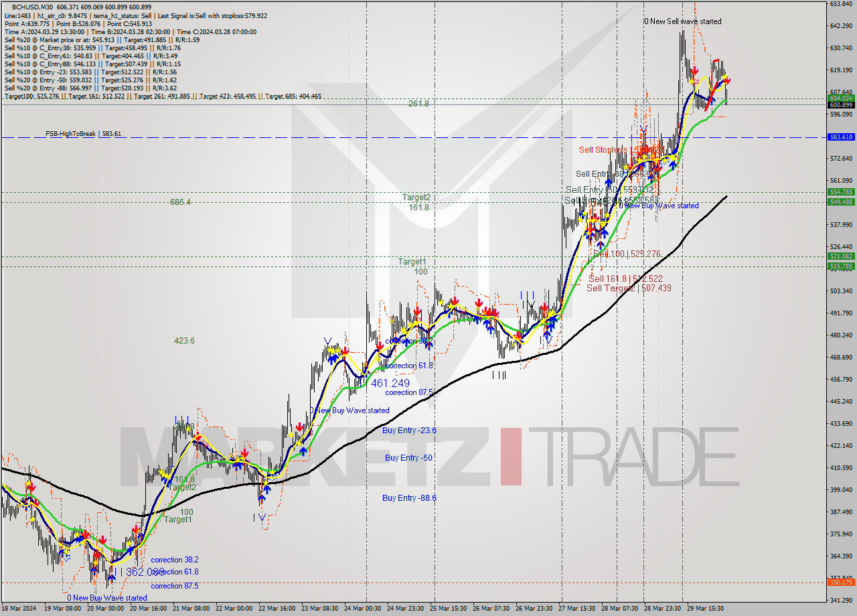
Task: Select '27 Mar 15:30' on the time axis
Action: (576, 609)
